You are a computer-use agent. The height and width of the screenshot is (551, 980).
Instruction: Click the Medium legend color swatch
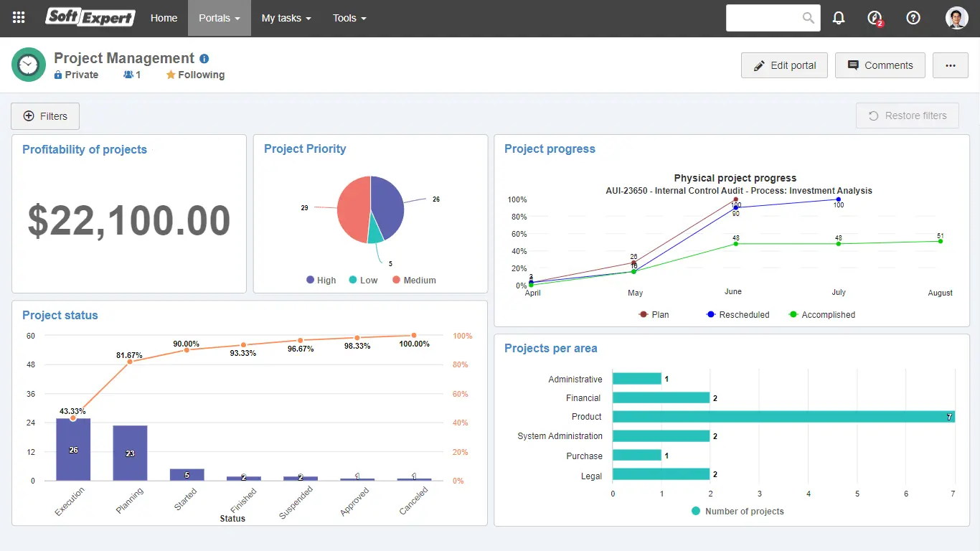tap(396, 281)
